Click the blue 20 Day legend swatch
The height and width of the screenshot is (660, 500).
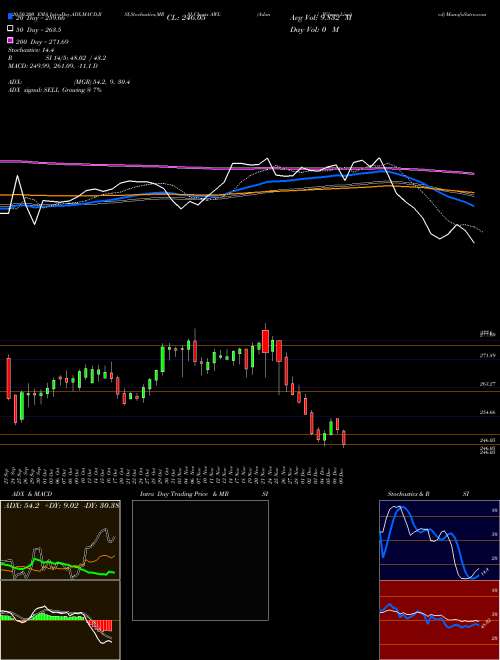10,17
